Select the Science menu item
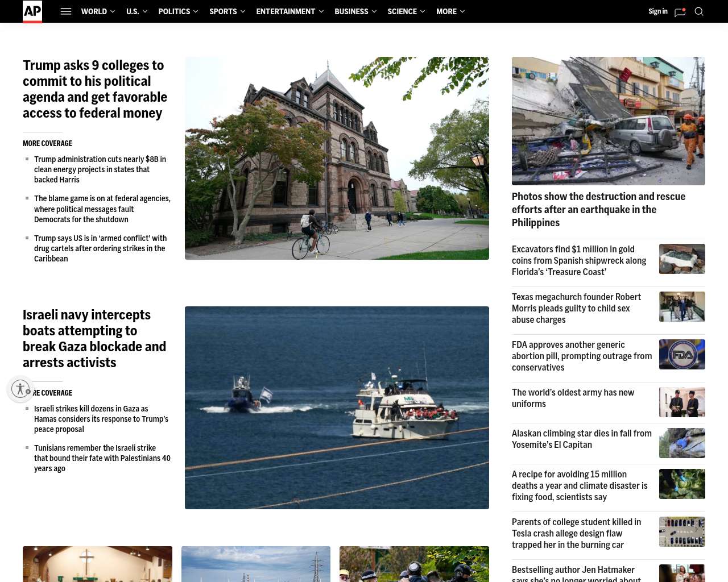The width and height of the screenshot is (728, 582). (x=402, y=11)
